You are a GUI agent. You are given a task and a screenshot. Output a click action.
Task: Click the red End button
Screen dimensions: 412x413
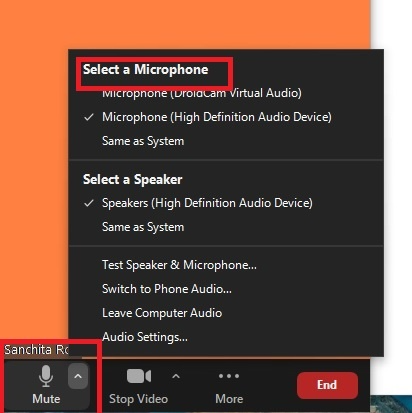pyautogui.click(x=327, y=385)
